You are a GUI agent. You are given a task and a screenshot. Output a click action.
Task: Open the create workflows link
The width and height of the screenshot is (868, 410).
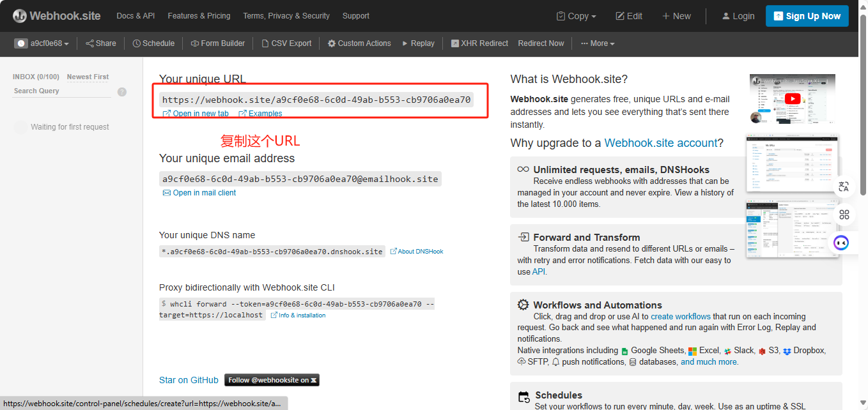coord(681,317)
